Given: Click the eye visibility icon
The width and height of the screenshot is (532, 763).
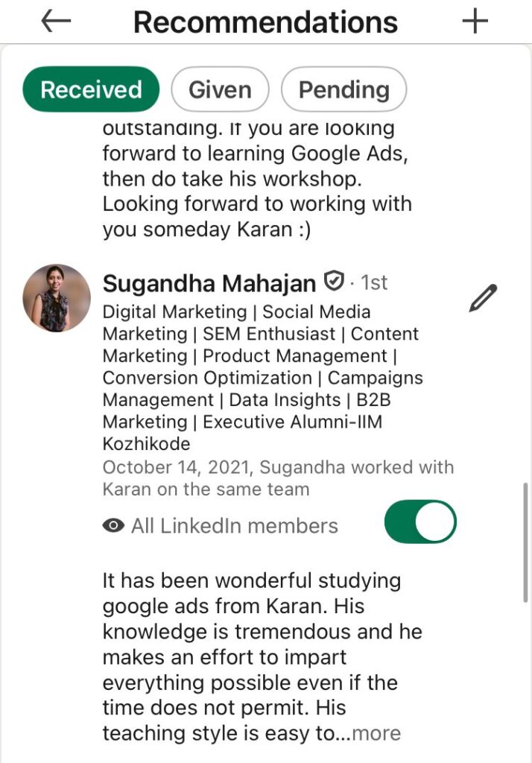Looking at the screenshot, I should click(x=113, y=526).
